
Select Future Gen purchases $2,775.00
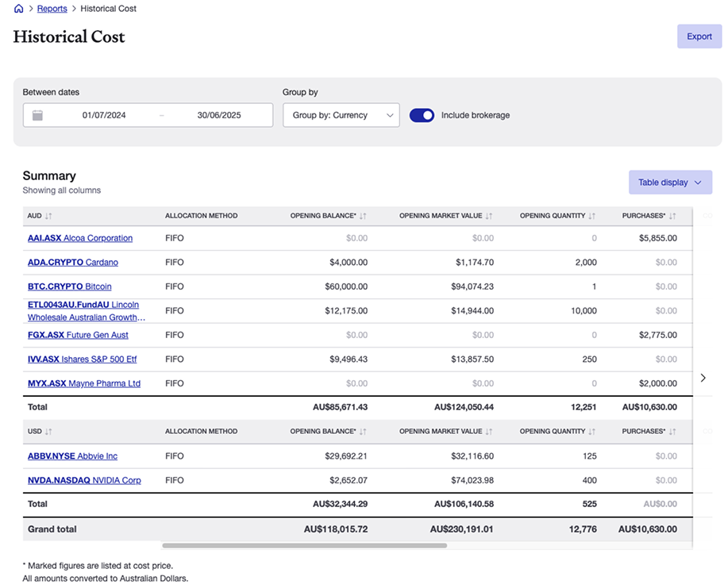(x=658, y=335)
